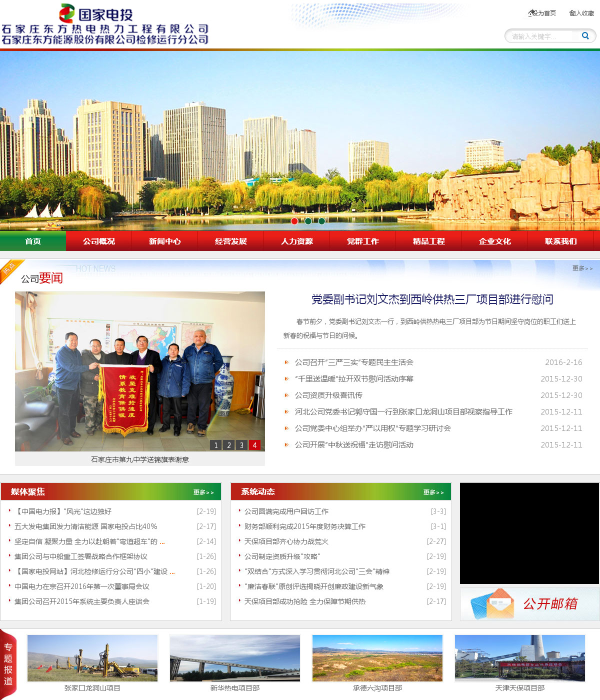Open 天津天保项目部 photo thumbnail
The image size is (600, 700).
pos(520,658)
